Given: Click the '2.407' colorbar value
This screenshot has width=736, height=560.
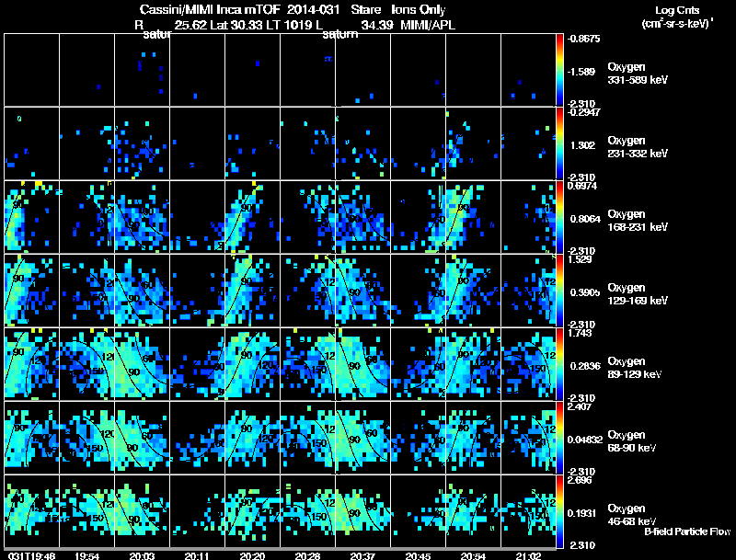Looking at the screenshot, I should click(581, 406).
